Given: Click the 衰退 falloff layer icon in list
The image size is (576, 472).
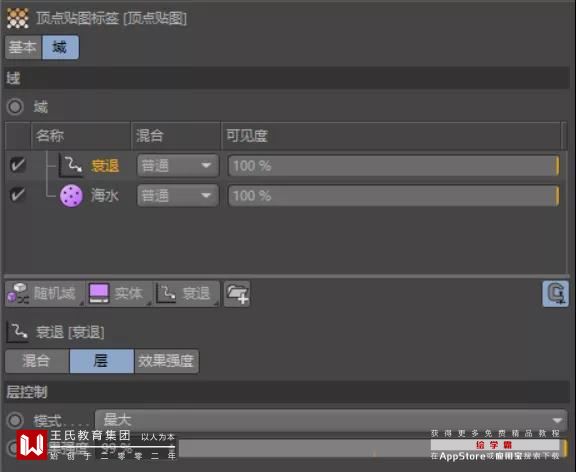Looking at the screenshot, I should point(71,166).
